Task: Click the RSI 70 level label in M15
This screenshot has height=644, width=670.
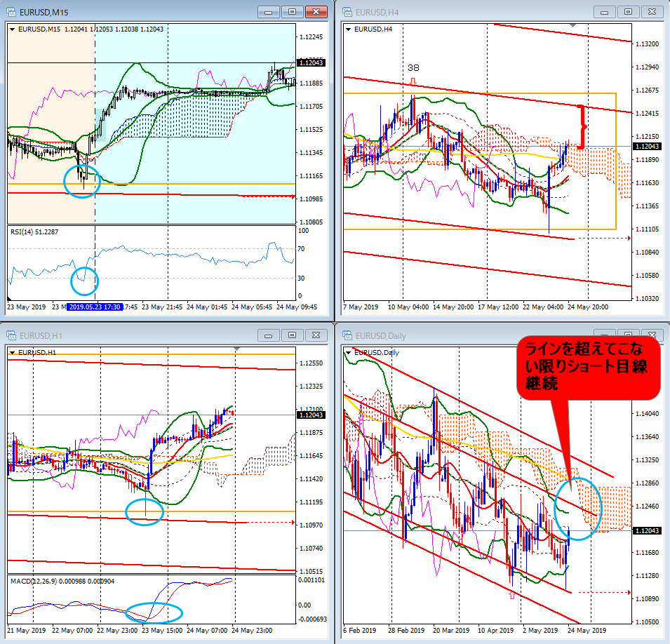Action: click(x=301, y=249)
